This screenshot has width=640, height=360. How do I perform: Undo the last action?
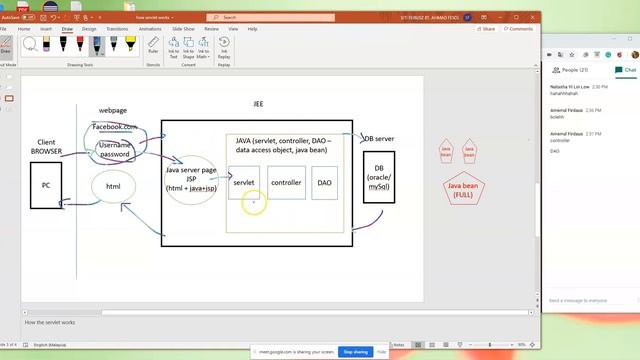53,18
